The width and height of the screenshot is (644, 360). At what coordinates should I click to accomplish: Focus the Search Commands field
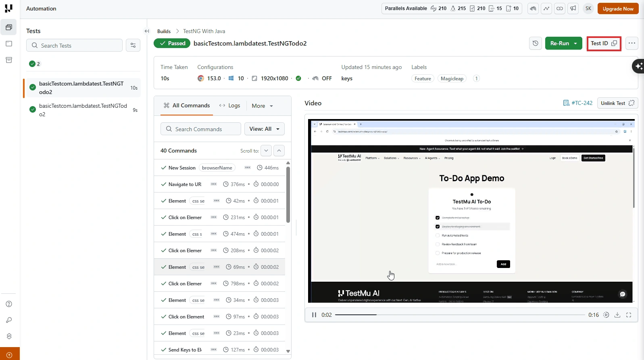tap(201, 129)
